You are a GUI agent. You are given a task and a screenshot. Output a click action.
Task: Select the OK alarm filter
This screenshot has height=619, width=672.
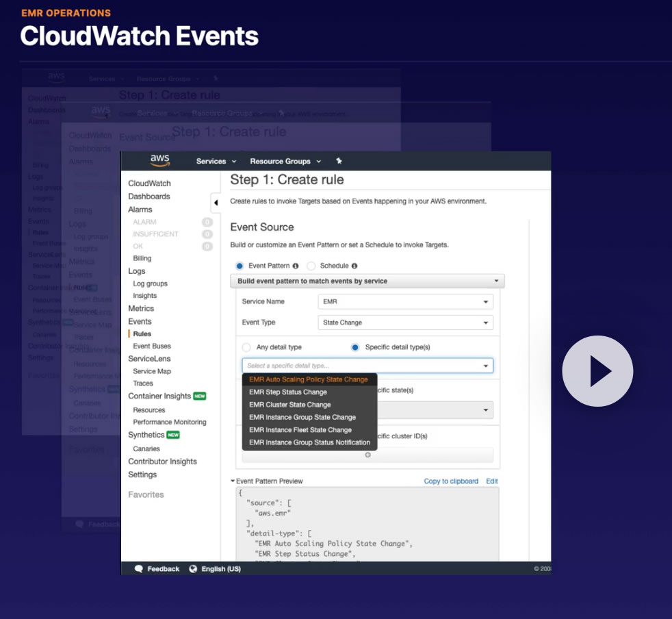(138, 246)
